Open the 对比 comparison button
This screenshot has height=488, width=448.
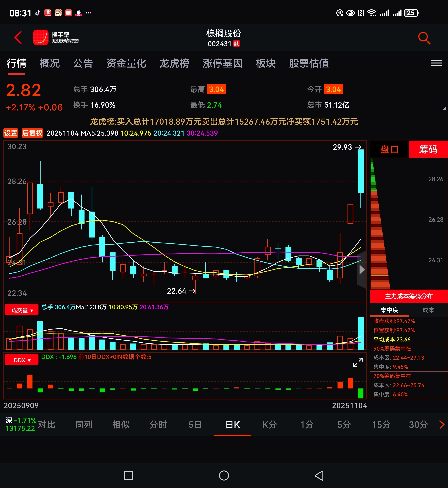(x=47, y=424)
